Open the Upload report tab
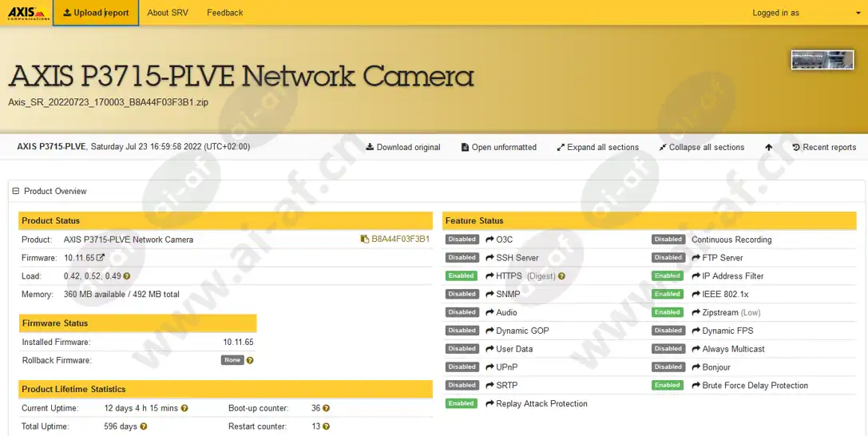Screen dimensions: 868x436 (96, 13)
